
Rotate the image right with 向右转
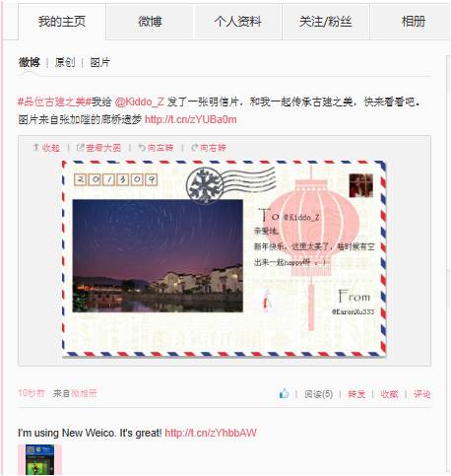[x=209, y=148]
